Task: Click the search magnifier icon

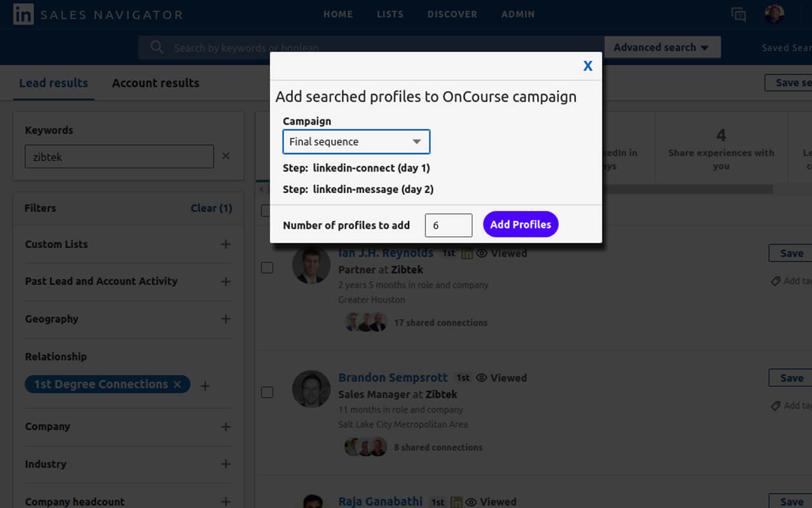Action: pyautogui.click(x=156, y=48)
